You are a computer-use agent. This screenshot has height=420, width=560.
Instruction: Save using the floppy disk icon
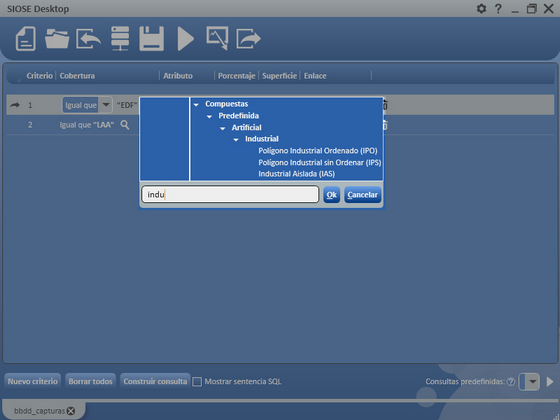coord(151,39)
